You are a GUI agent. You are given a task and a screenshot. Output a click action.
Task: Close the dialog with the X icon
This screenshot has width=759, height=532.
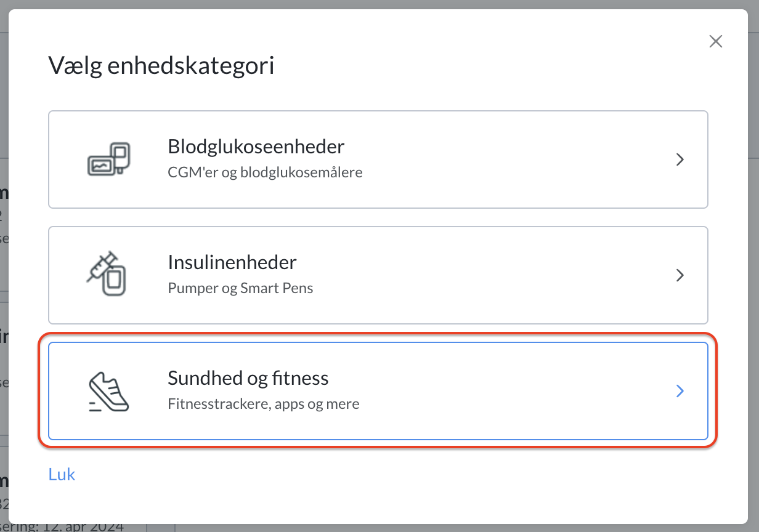coord(715,41)
